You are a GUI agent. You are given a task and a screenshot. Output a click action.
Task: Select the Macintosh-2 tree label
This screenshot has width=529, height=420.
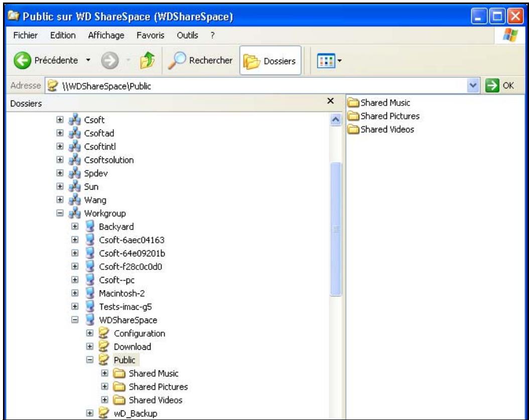pyautogui.click(x=122, y=293)
